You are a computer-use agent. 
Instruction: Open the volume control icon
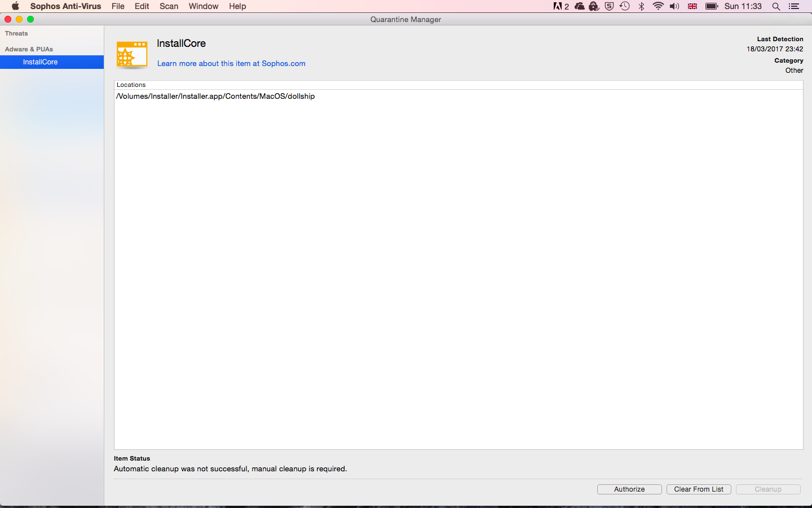click(674, 6)
